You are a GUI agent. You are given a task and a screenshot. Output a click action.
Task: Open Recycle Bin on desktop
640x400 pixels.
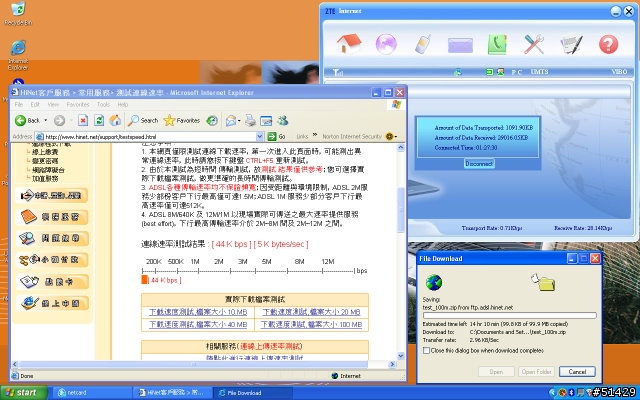18,14
